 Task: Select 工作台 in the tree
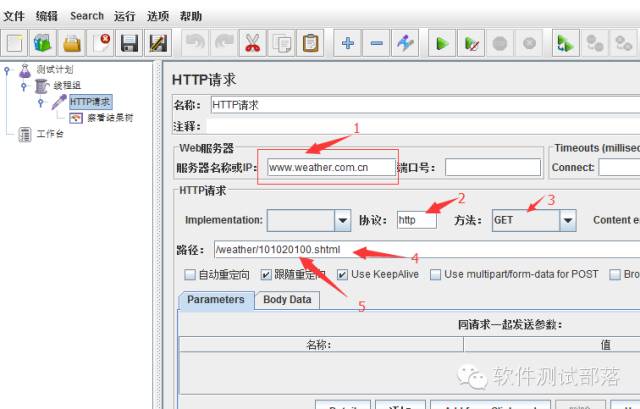(x=50, y=134)
